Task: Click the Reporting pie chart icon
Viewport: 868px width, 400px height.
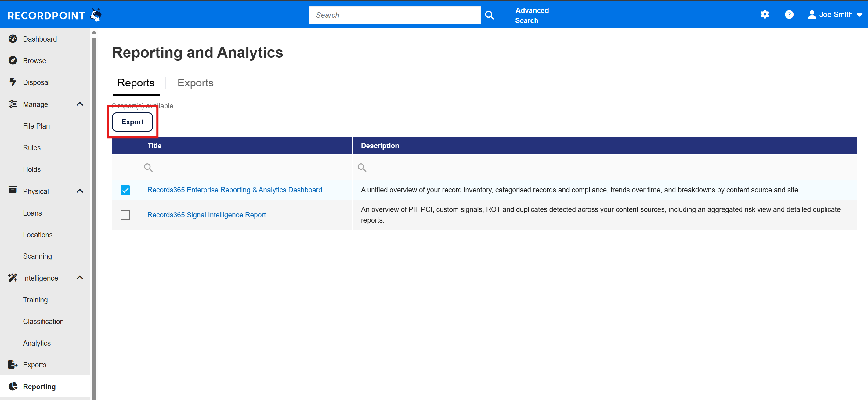Action: coord(13,386)
